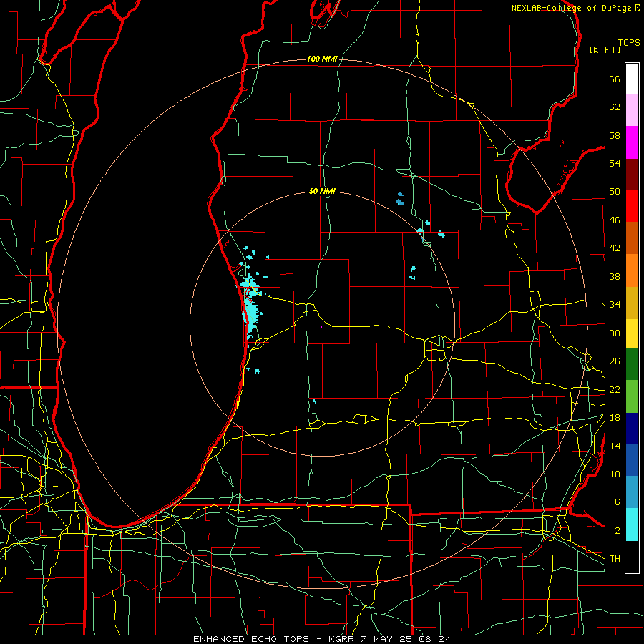Click the 50 NMI range ring label
Image resolution: width=644 pixels, height=644 pixels.
coord(322,191)
